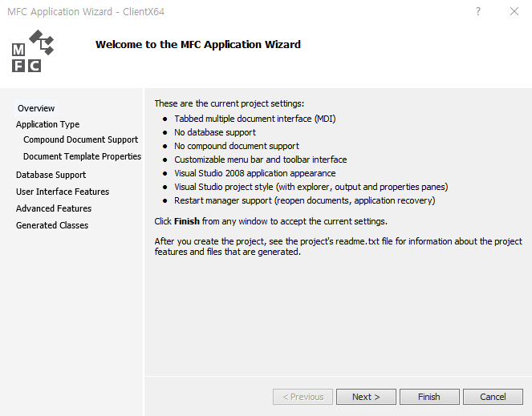Image resolution: width=532 pixels, height=416 pixels.
Task: Open User Interface Features page
Action: (x=63, y=192)
